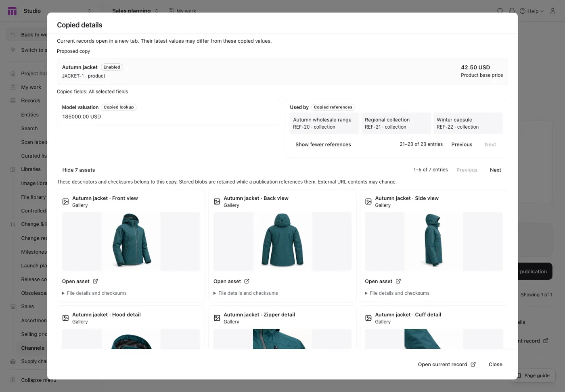
Task: Click the Records sidebar icon
Action: (13, 101)
